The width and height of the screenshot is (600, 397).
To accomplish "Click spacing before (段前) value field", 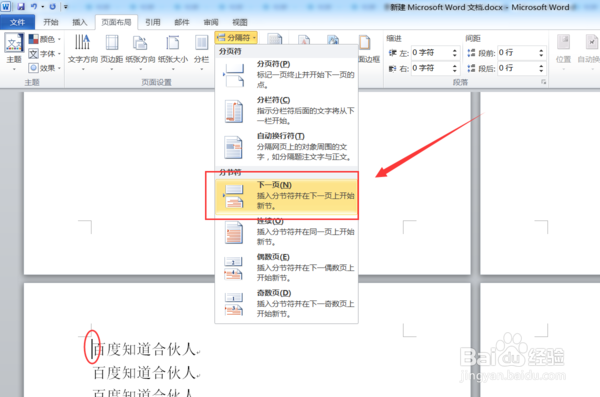I will [517, 53].
